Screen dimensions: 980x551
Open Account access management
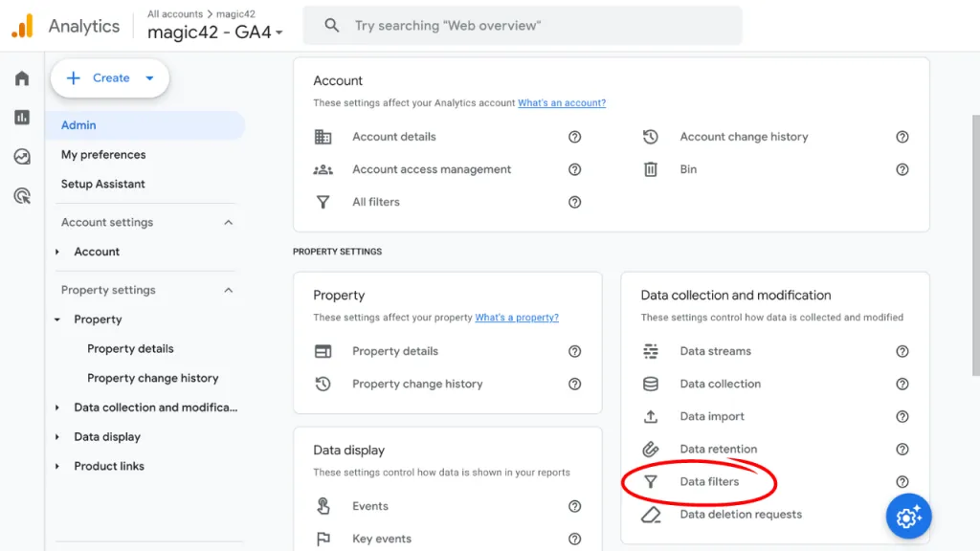(x=432, y=169)
